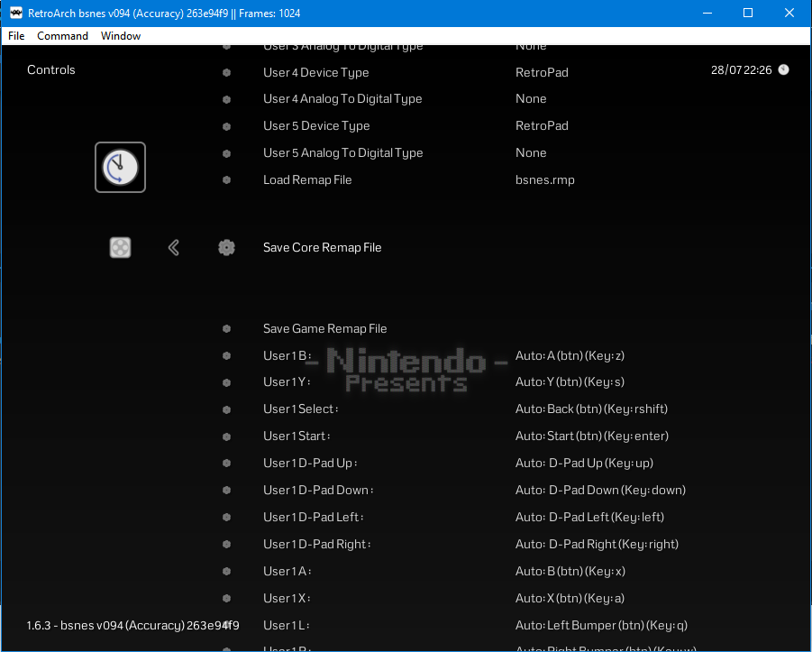Click the bullet icon for Load Remap File
Image resolution: width=812 pixels, height=652 pixels.
tap(226, 179)
